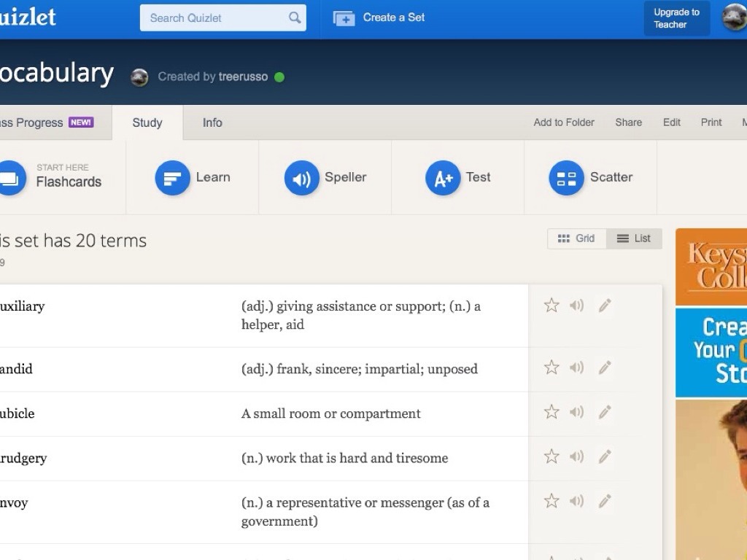
Task: Open the Scatter game icon
Action: pos(566,178)
